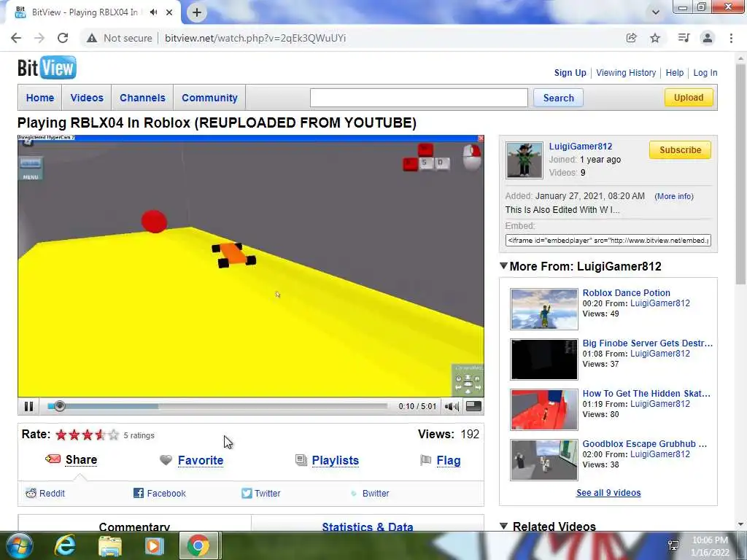This screenshot has width=747, height=560.
Task: Open the Home tab
Action: [40, 98]
